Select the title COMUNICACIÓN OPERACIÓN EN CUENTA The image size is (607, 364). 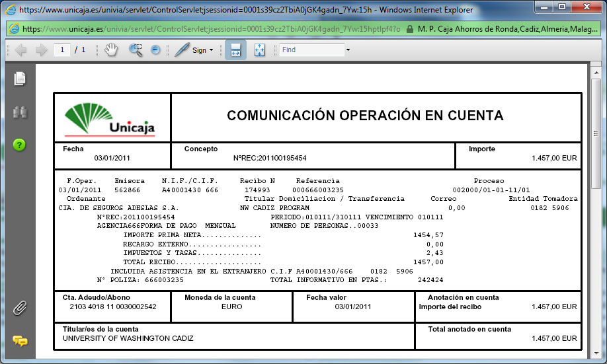(x=365, y=115)
